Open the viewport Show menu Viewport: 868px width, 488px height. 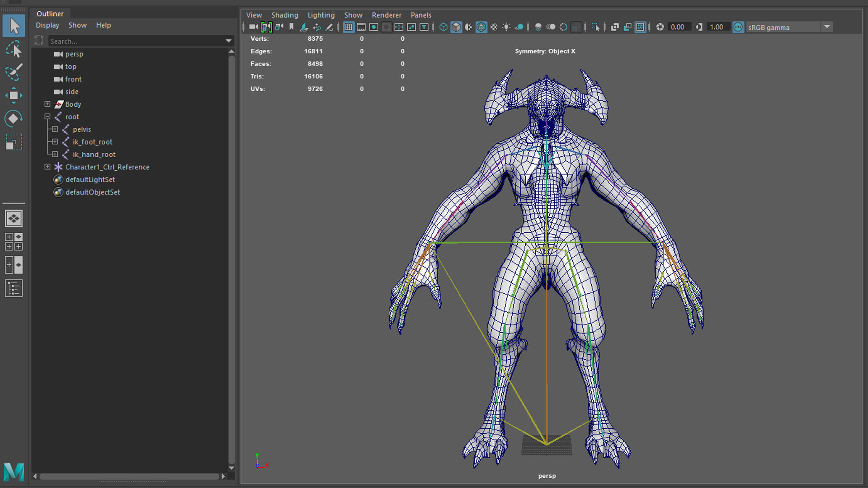tap(353, 15)
